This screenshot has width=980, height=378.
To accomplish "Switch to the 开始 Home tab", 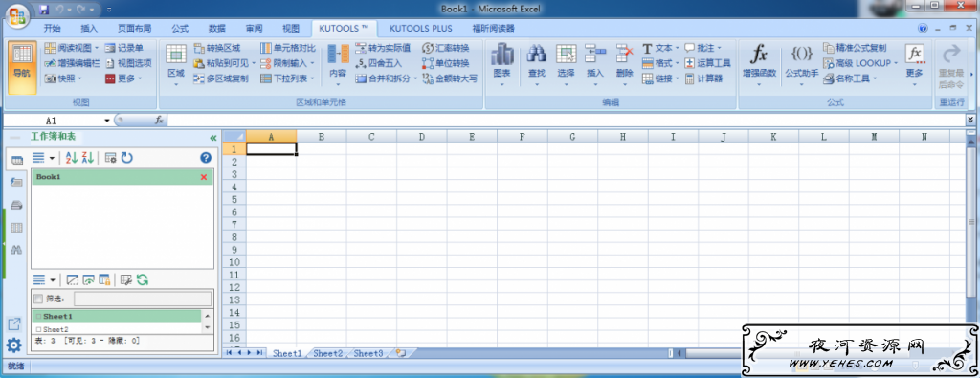I will pos(53,28).
